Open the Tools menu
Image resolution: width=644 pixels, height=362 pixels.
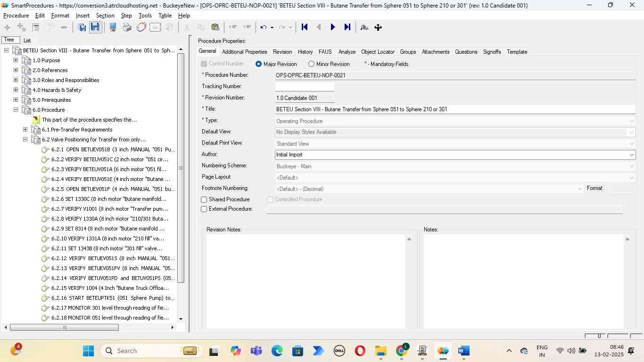[x=145, y=16]
